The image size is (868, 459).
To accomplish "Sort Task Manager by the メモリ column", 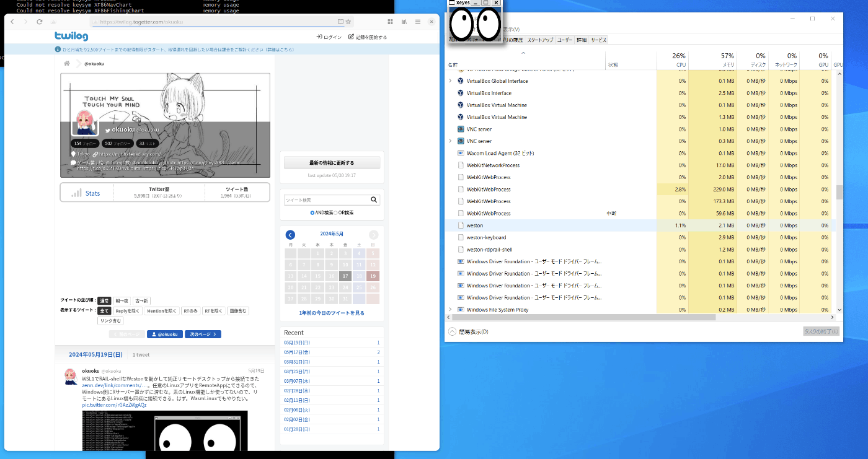I will (712, 60).
